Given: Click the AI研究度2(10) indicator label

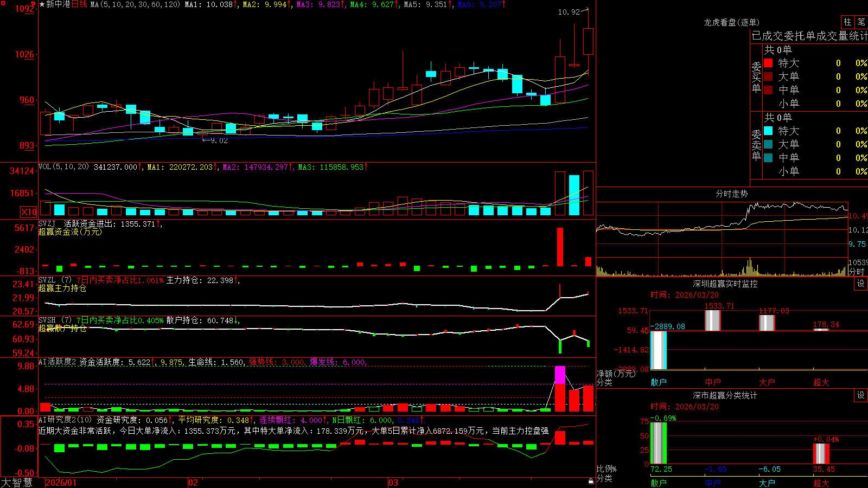Looking at the screenshot, I should pyautogui.click(x=65, y=420).
